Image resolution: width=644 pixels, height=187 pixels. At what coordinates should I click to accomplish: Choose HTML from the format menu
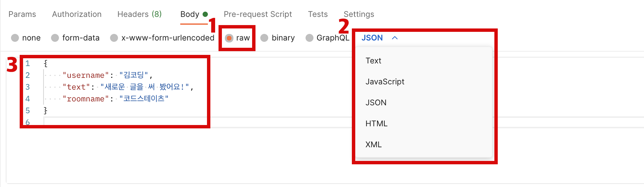[x=376, y=124]
